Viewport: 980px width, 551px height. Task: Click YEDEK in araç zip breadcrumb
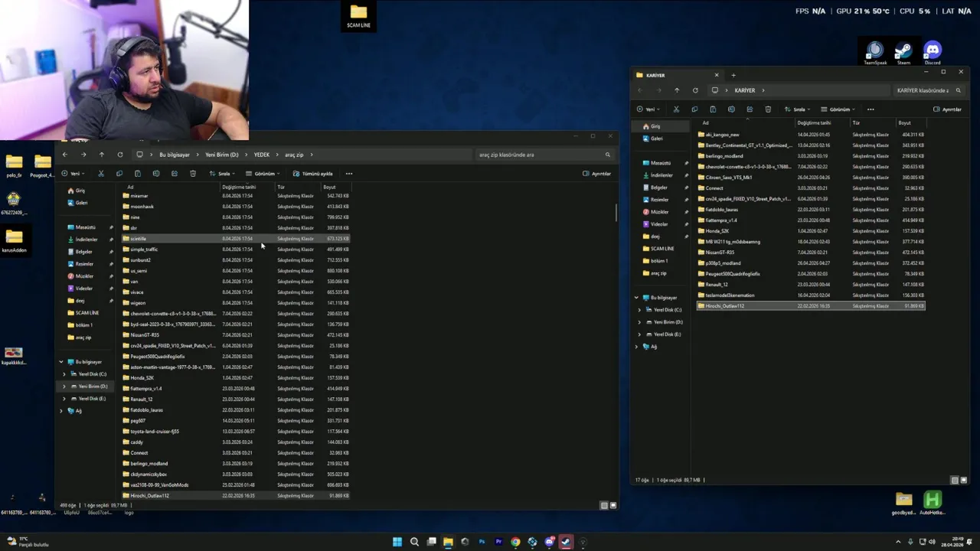tap(262, 155)
